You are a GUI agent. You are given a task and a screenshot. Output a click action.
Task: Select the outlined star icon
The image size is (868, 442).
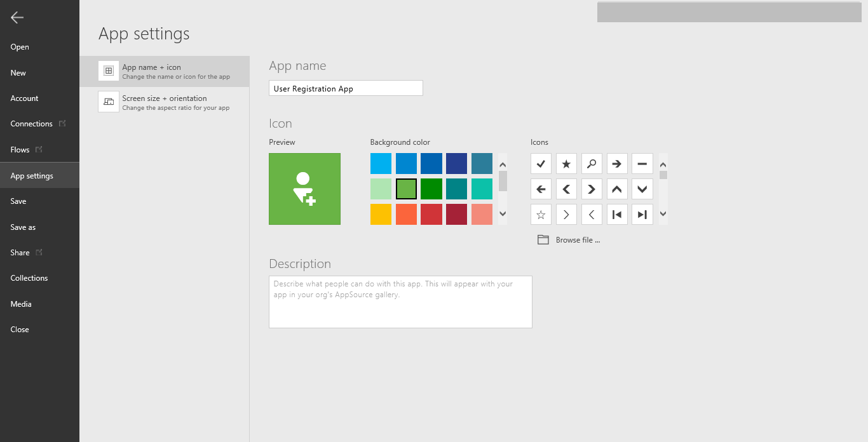pos(541,215)
